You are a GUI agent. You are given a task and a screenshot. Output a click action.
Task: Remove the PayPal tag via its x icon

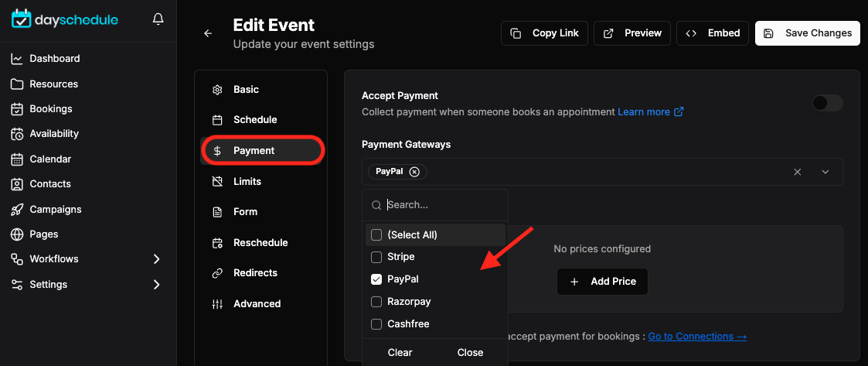414,171
